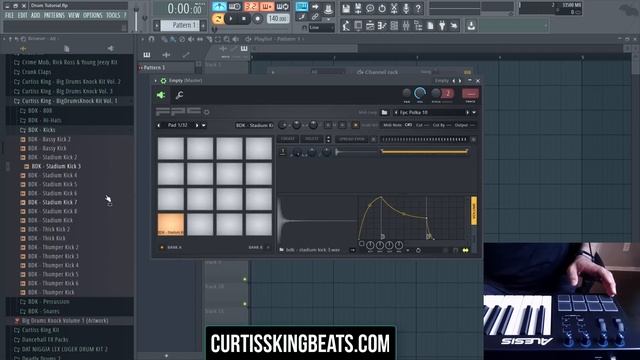Select Bank A in FPC
The width and height of the screenshot is (640, 360).
(x=171, y=247)
